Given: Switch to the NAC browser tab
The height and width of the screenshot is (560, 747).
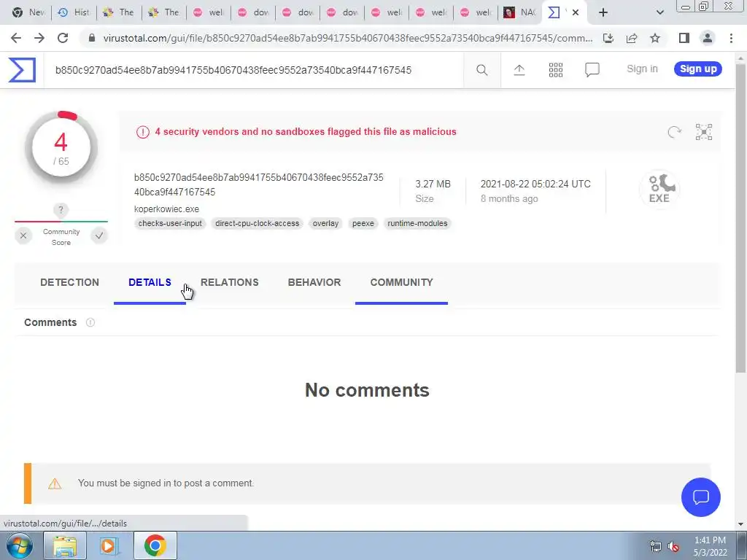Looking at the screenshot, I should [x=520, y=13].
